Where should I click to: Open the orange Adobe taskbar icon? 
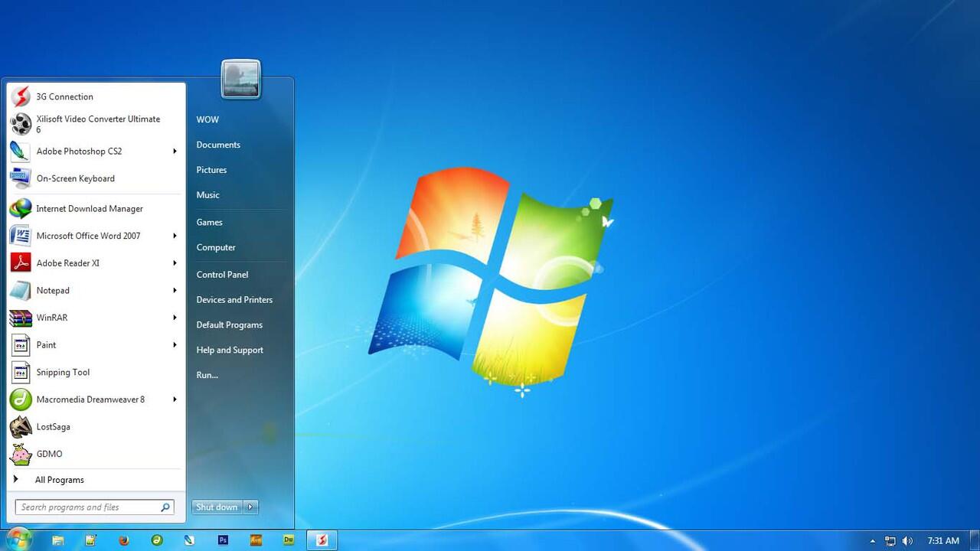point(256,540)
